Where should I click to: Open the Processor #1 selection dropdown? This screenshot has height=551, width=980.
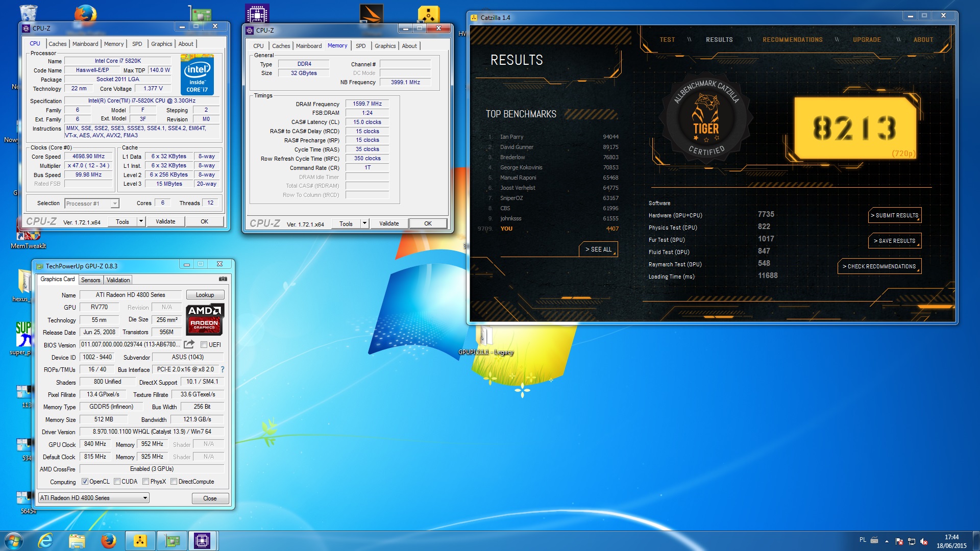pyautogui.click(x=92, y=204)
